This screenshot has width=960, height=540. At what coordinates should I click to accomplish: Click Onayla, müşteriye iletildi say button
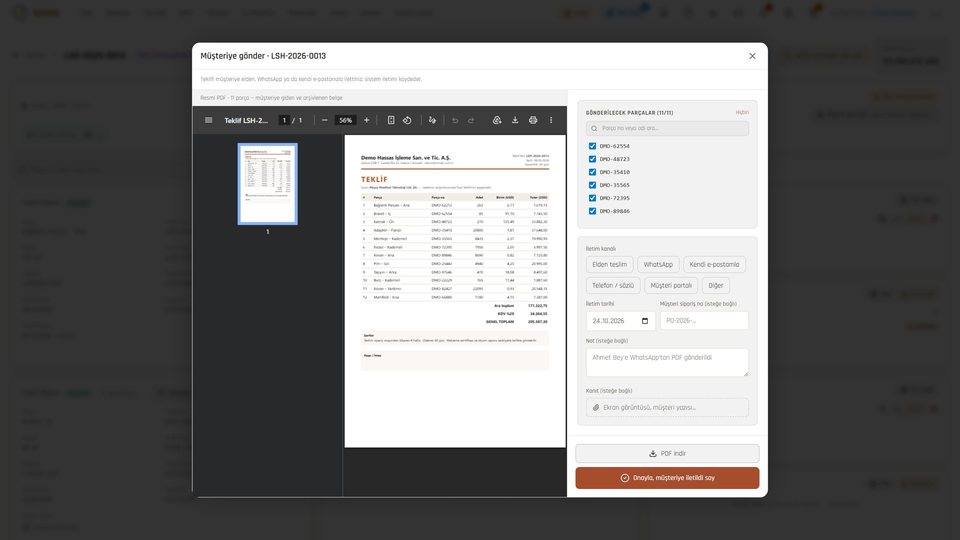pyautogui.click(x=667, y=478)
